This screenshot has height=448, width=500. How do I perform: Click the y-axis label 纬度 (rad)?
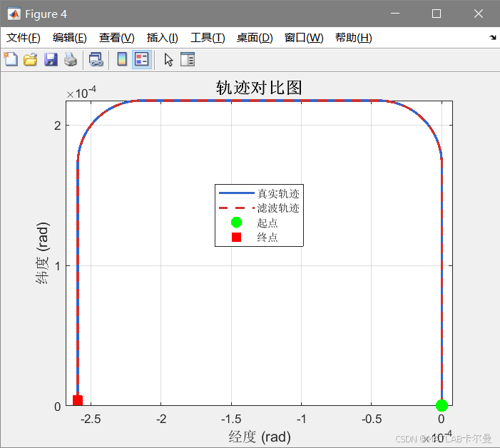42,253
